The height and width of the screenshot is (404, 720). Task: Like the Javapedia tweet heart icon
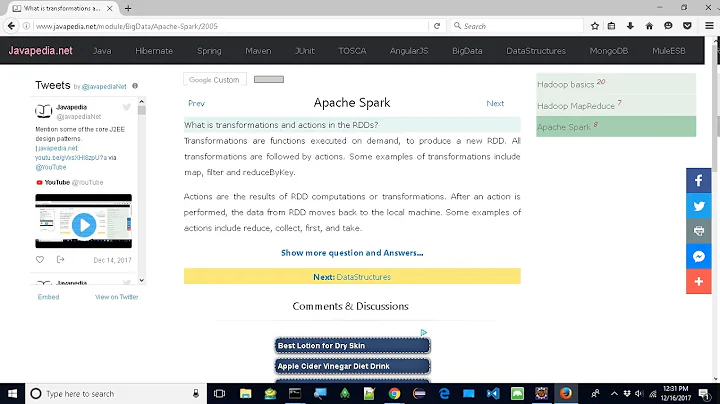(x=40, y=260)
